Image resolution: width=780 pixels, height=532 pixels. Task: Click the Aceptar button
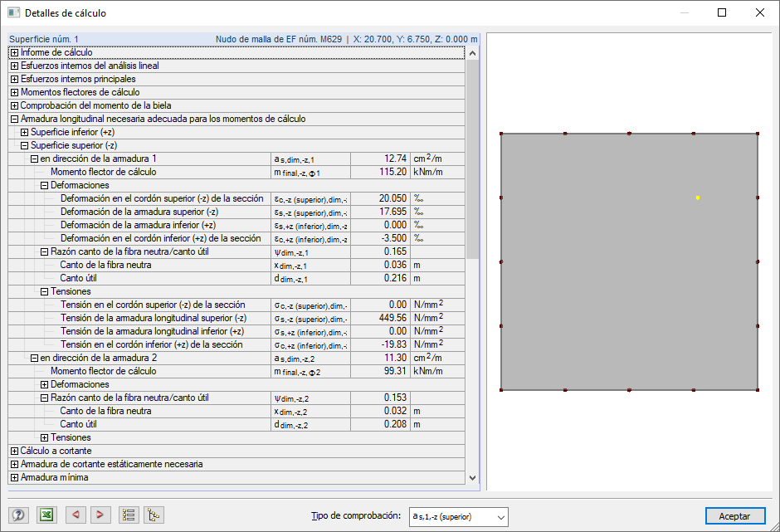734,516
